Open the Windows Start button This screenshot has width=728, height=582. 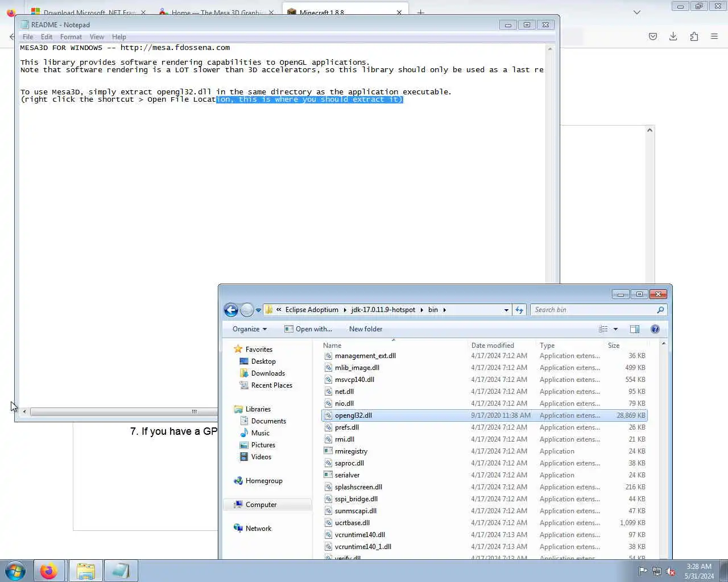15,571
